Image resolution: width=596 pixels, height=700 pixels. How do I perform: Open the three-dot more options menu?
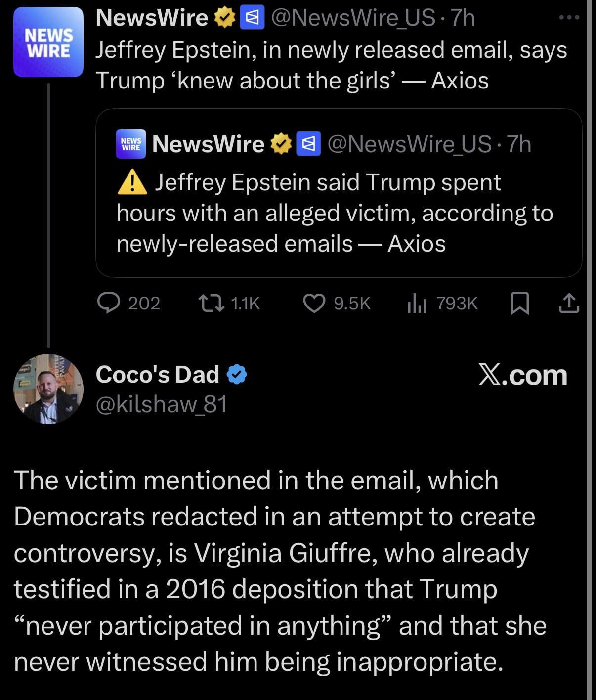click(569, 18)
